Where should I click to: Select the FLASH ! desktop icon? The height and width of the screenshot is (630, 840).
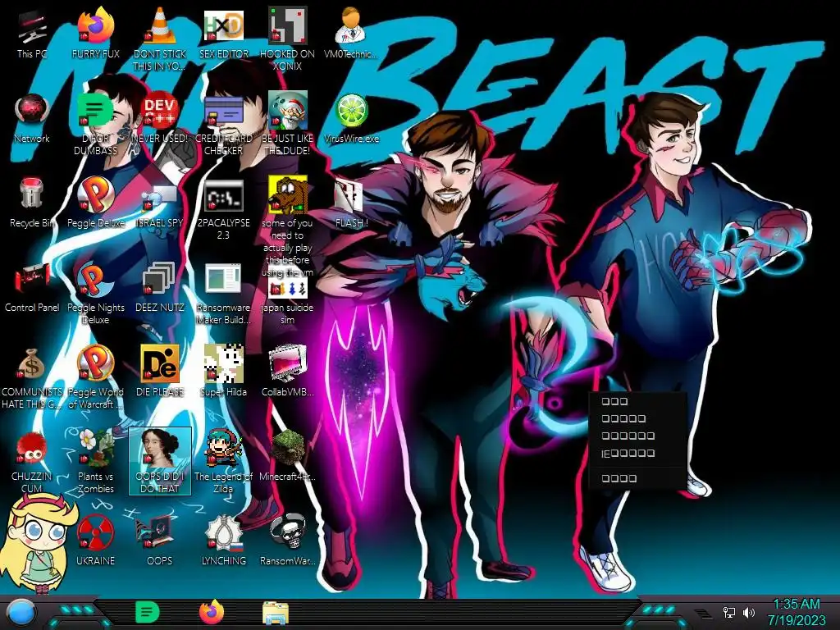coord(351,203)
